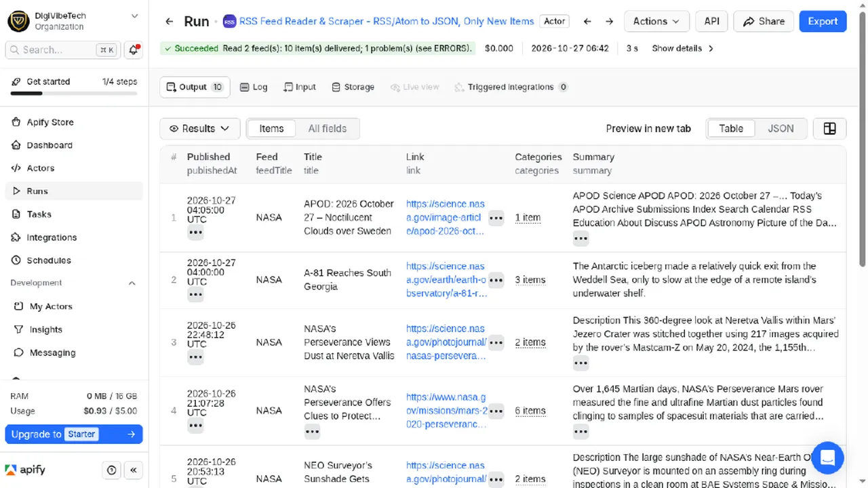Select the All fields view
The width and height of the screenshot is (868, 488).
(328, 129)
